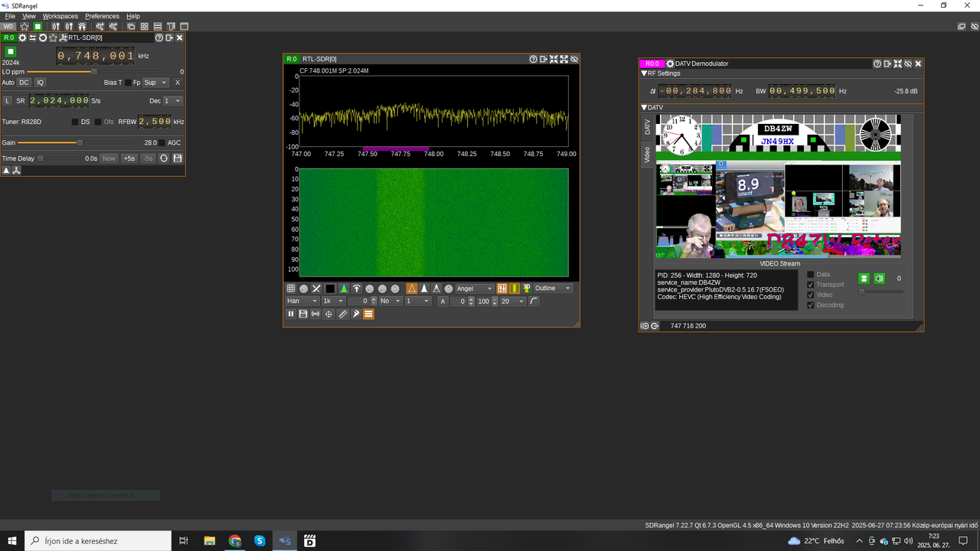980x551 pixels.
Task: Save the spectrum with the disk icon
Action: 303,314
